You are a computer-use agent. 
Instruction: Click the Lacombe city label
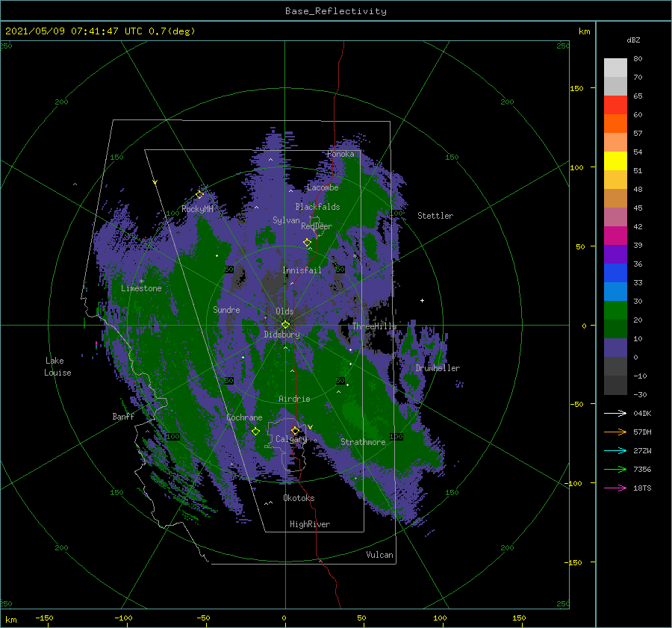click(x=323, y=187)
